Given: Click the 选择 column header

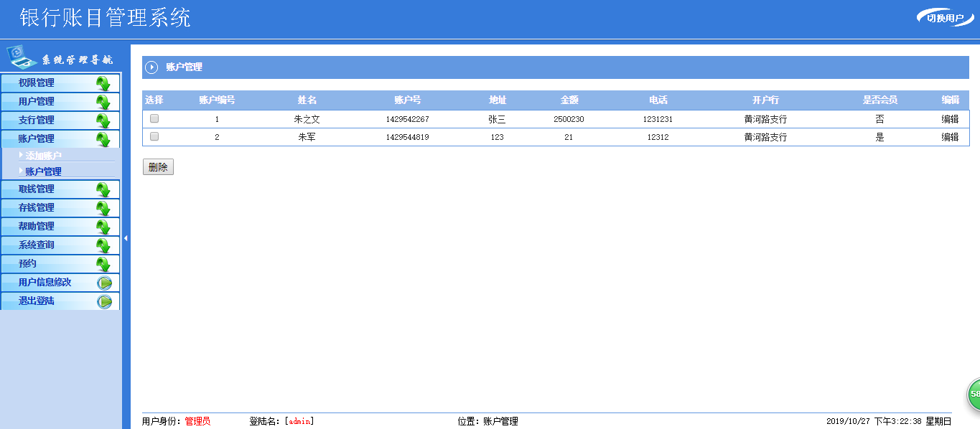Looking at the screenshot, I should click(154, 100).
